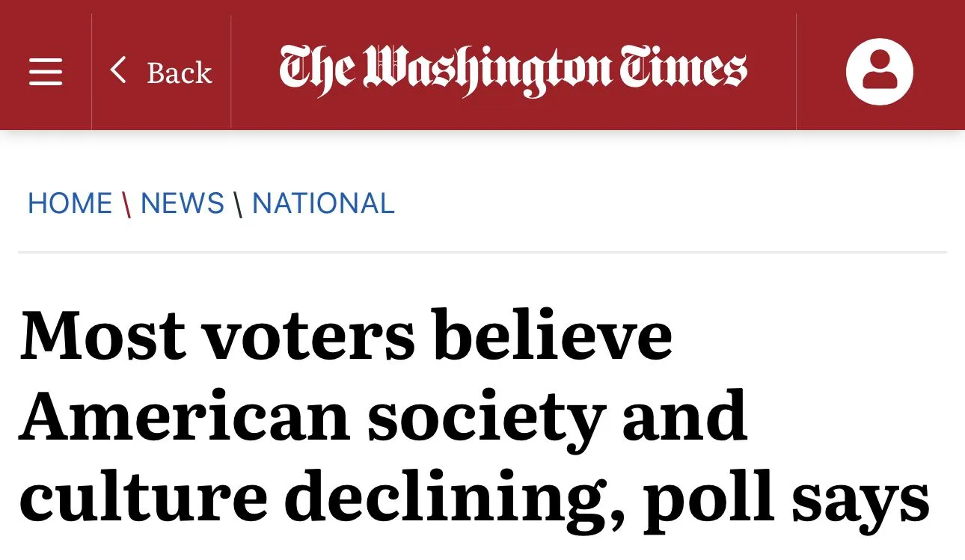Click "American" in the headline
This screenshot has height=560, width=965.
tap(185, 416)
